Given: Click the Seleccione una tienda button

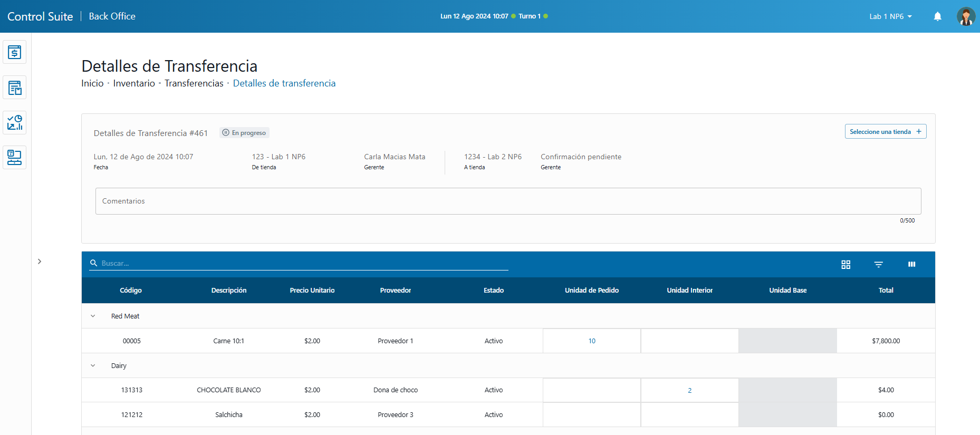Looking at the screenshot, I should (885, 132).
